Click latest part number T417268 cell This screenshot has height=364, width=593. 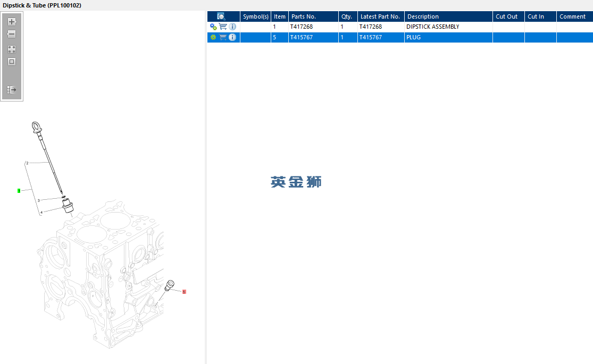coord(381,27)
